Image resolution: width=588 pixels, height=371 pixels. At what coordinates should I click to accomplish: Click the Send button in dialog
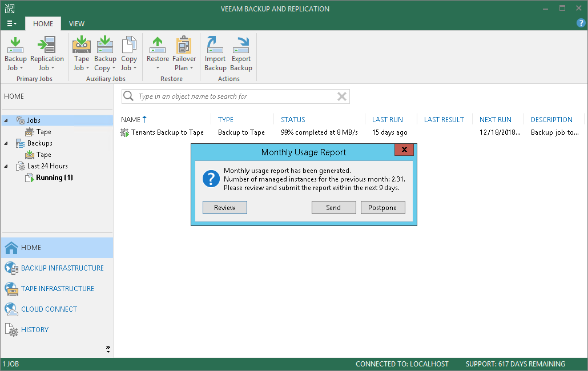pyautogui.click(x=333, y=208)
